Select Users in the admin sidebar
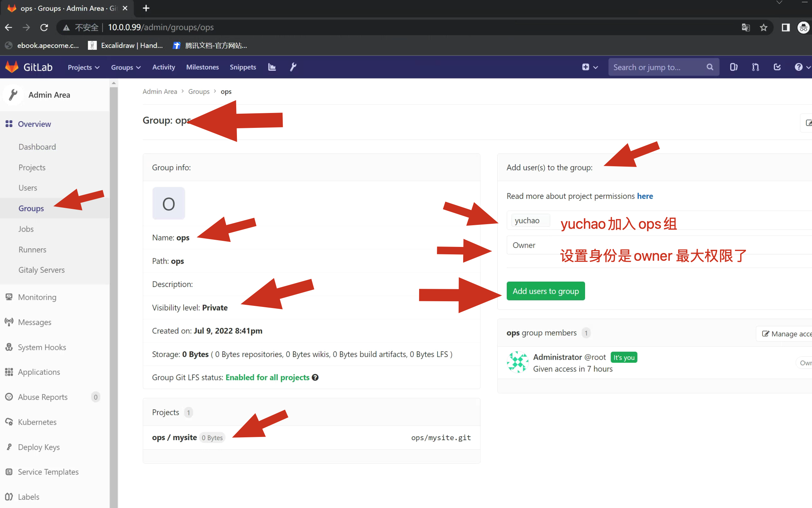 pos(28,188)
